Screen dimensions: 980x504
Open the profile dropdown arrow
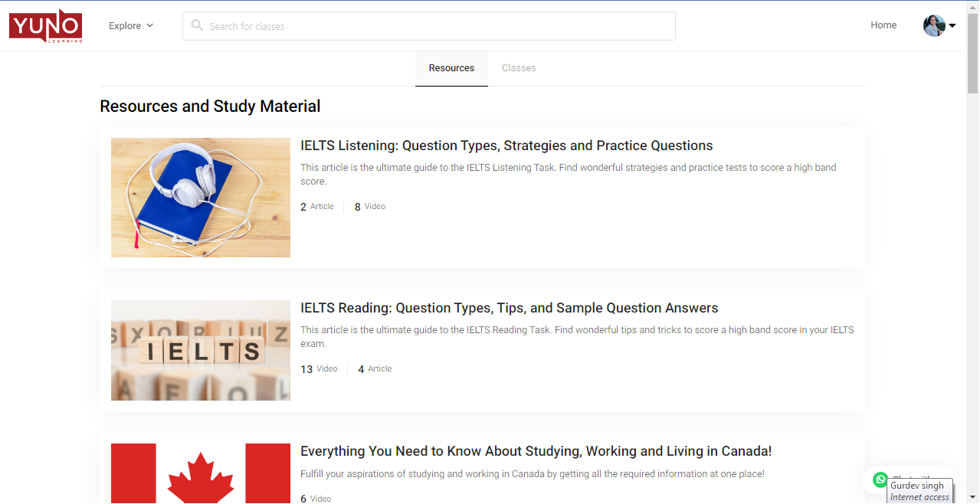tap(952, 26)
